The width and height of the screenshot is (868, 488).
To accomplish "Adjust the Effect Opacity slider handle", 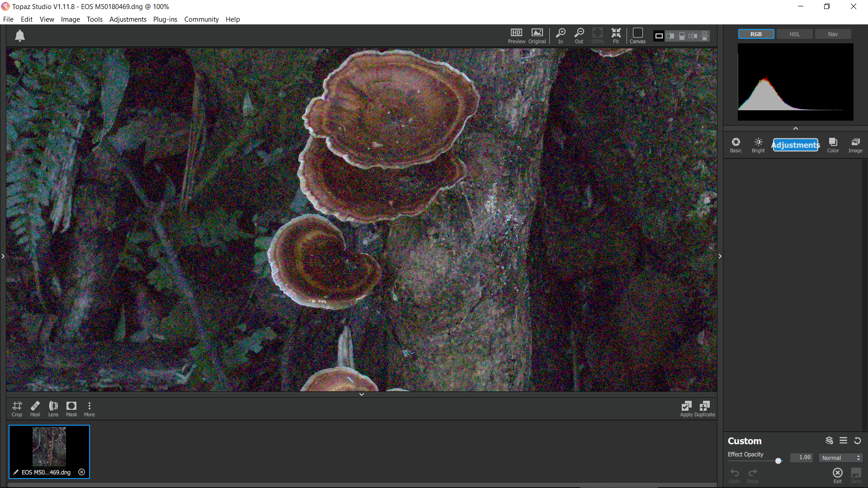I will [x=778, y=461].
